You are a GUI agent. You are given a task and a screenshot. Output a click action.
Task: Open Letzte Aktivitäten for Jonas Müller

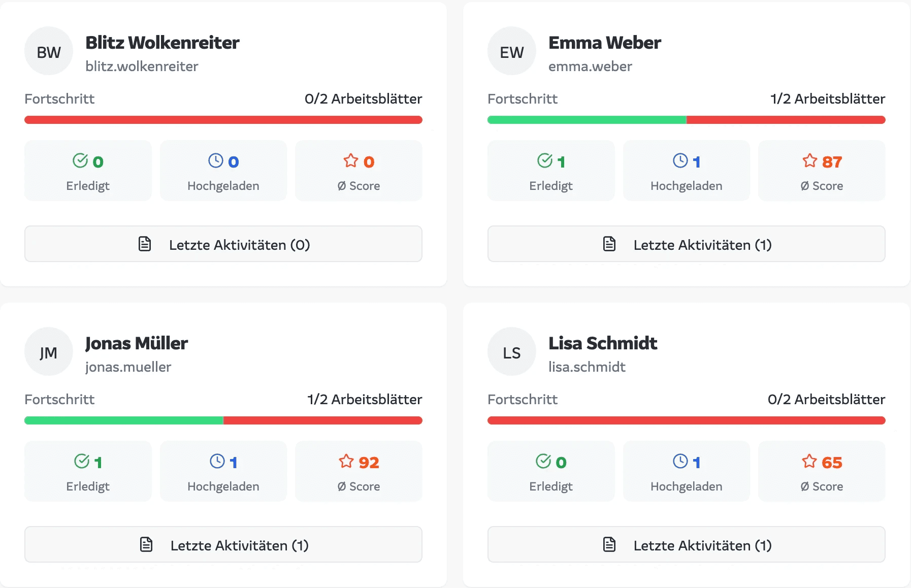tap(223, 544)
